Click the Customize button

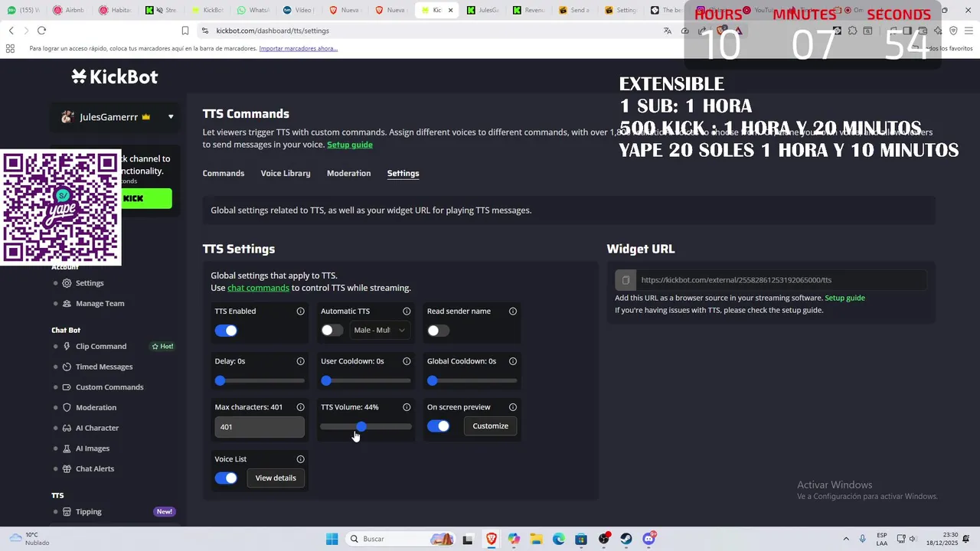[490, 426]
